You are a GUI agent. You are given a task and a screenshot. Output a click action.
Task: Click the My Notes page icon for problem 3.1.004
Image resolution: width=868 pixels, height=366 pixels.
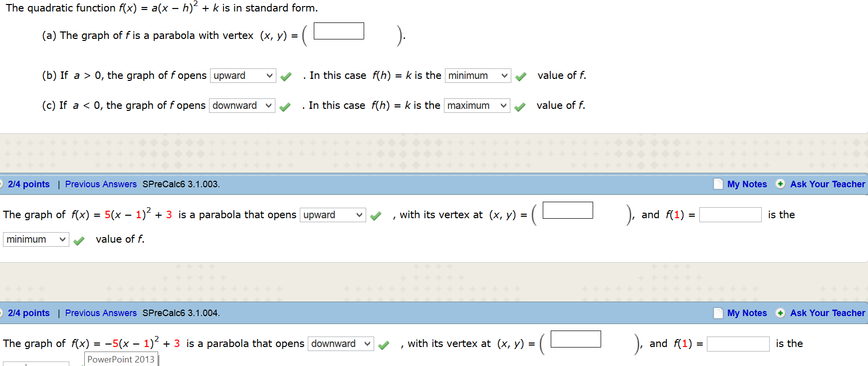(x=718, y=313)
